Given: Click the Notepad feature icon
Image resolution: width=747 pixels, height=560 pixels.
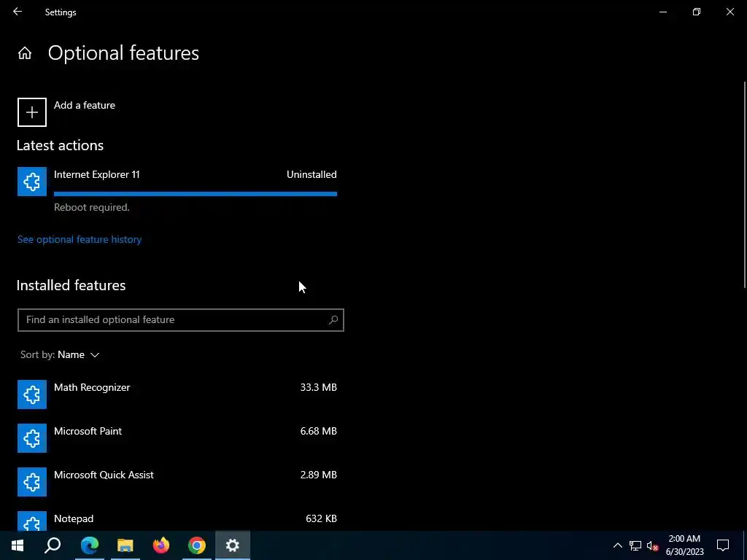Looking at the screenshot, I should pos(32,521).
